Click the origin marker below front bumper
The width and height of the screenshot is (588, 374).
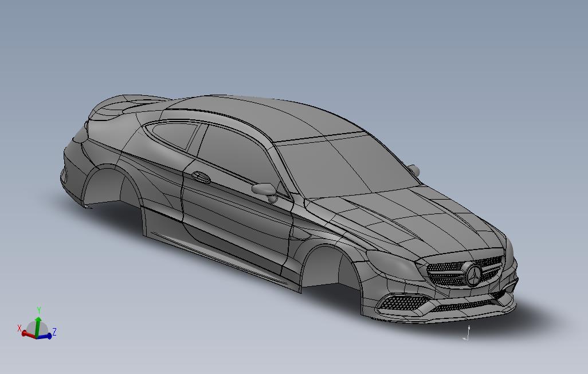[x=467, y=333]
